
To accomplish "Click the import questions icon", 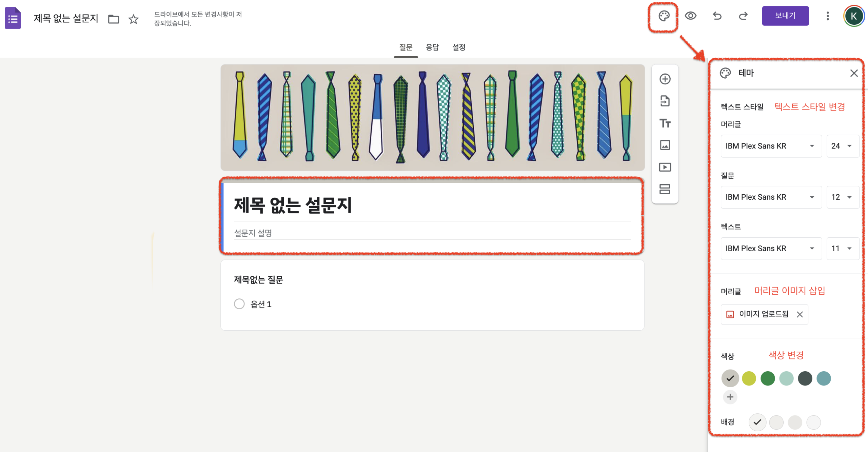I will (x=665, y=101).
